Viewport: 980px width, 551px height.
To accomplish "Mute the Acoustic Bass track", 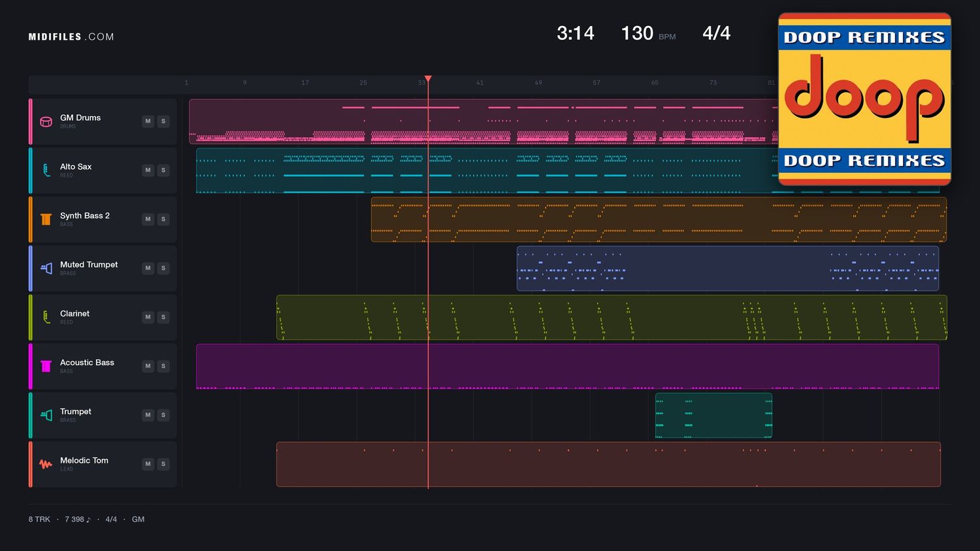I will 148,366.
